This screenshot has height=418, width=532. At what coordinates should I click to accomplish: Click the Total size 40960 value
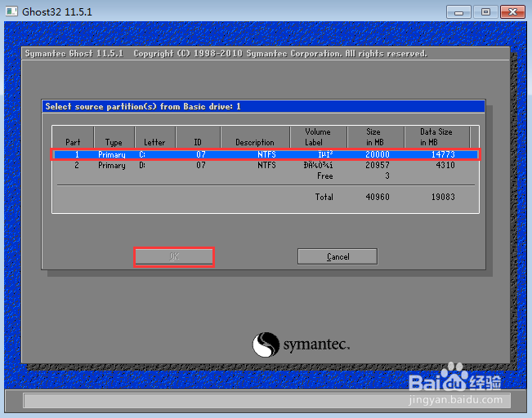[378, 197]
